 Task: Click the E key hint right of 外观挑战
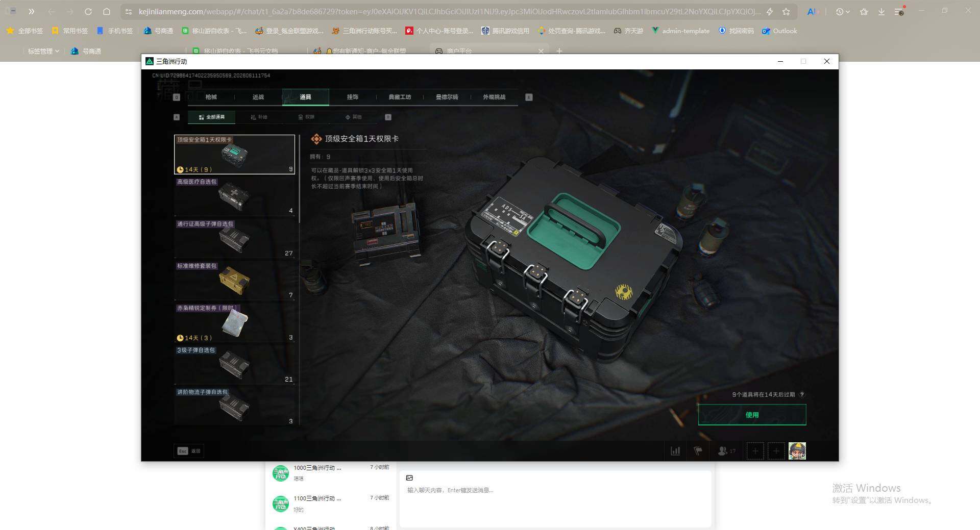click(529, 97)
